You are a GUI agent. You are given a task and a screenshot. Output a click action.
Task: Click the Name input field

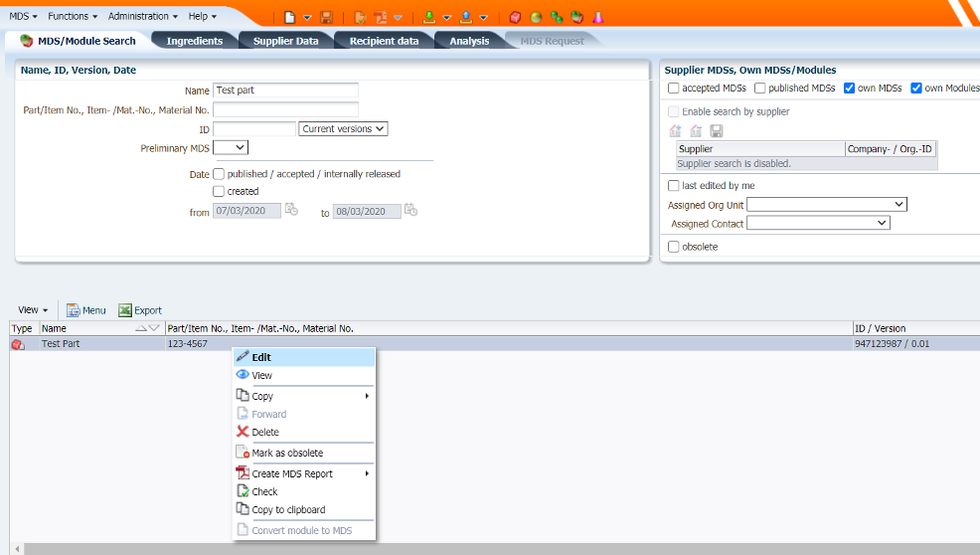(x=285, y=91)
